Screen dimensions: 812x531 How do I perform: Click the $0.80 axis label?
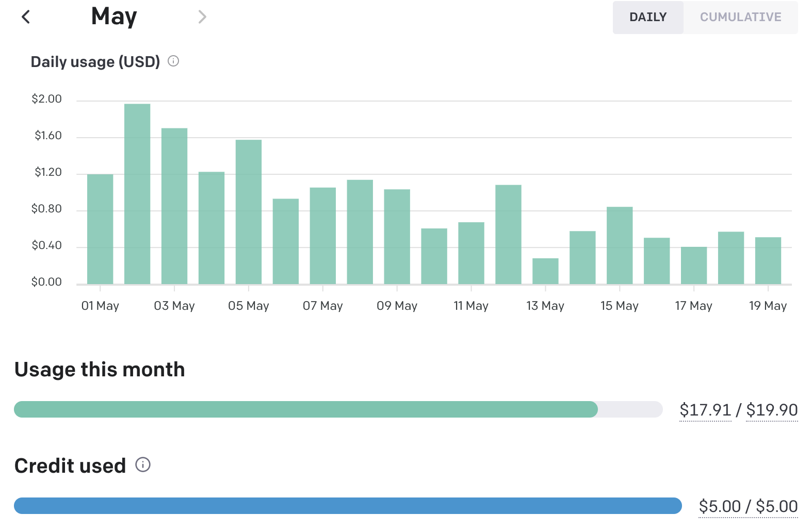[46, 209]
